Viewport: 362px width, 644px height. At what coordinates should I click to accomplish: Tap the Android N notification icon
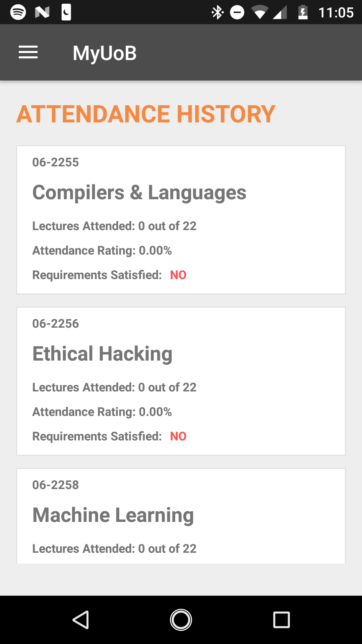click(42, 12)
